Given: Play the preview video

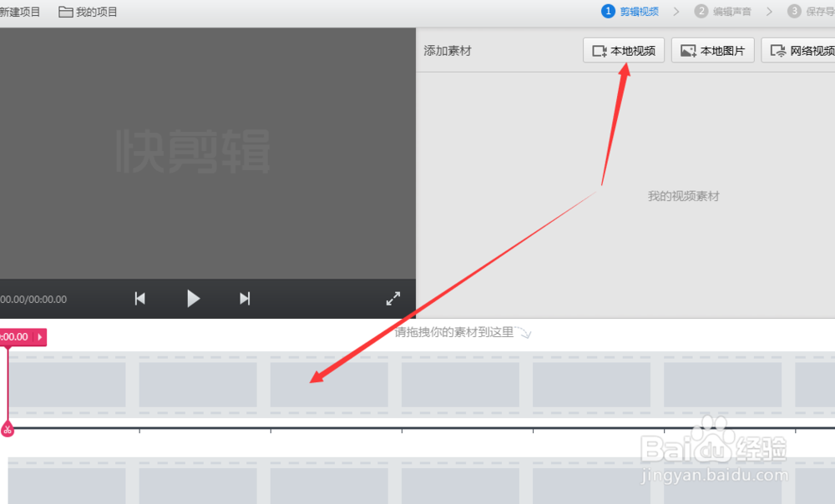Looking at the screenshot, I should [194, 299].
